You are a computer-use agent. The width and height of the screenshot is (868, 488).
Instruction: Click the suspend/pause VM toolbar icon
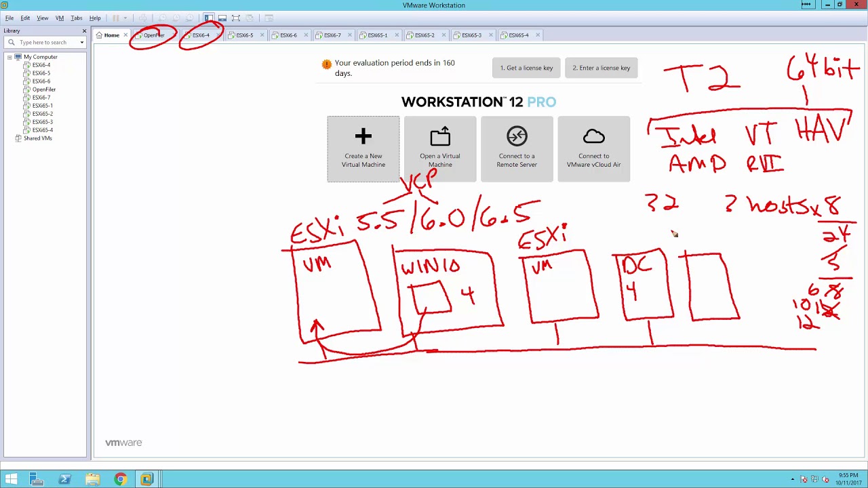[x=116, y=18]
